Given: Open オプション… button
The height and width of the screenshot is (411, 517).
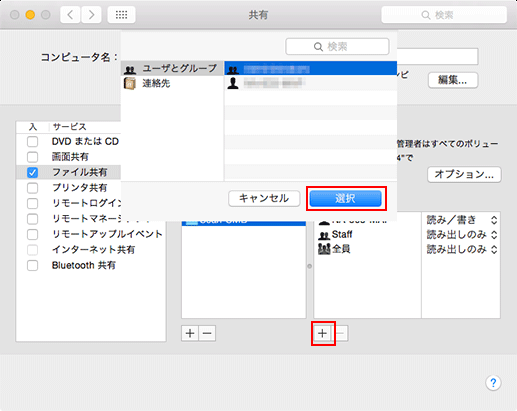Looking at the screenshot, I should 464,174.
